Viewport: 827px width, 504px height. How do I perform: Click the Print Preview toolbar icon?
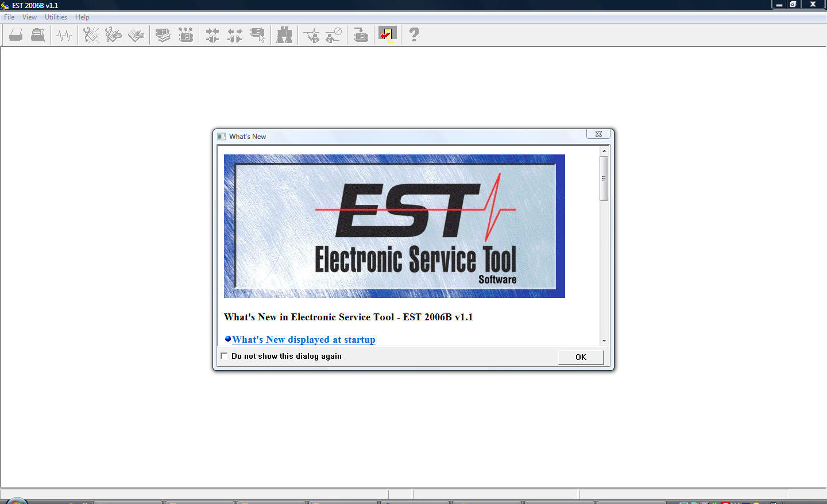[x=38, y=35]
